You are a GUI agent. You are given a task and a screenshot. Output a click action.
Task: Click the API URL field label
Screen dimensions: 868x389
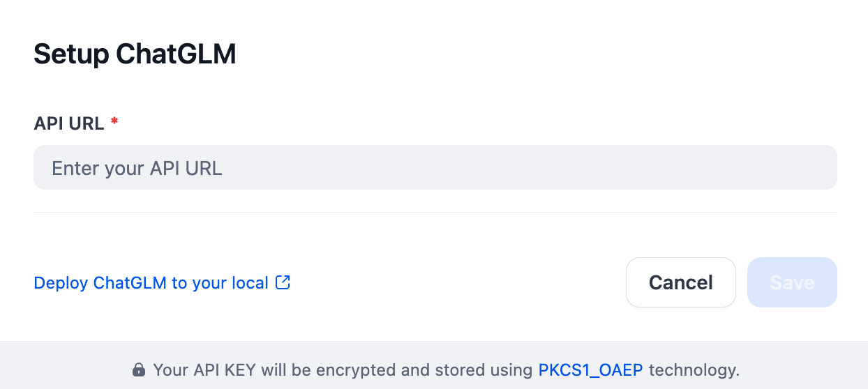pos(68,123)
